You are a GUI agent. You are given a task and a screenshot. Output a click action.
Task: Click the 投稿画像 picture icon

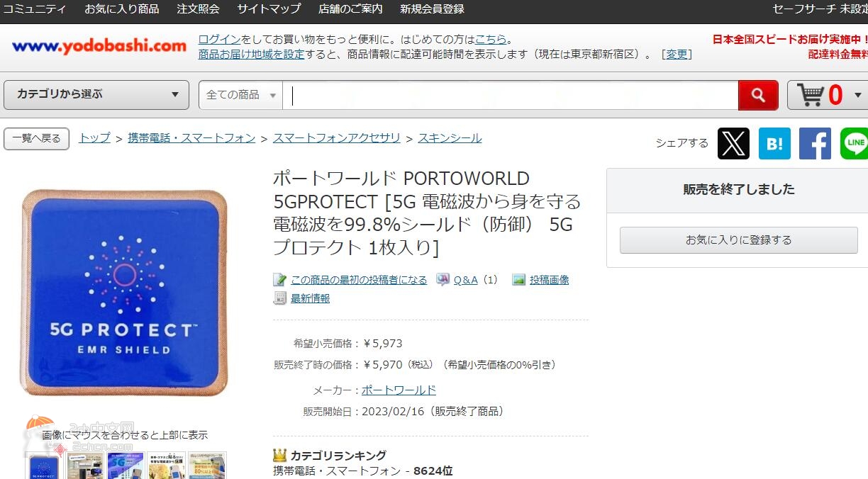[518, 280]
